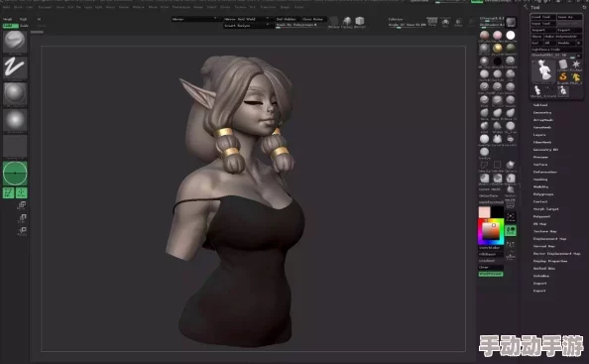Image resolution: width=589 pixels, height=364 pixels.
Task: Click the Close Holes button
Action: [313, 19]
